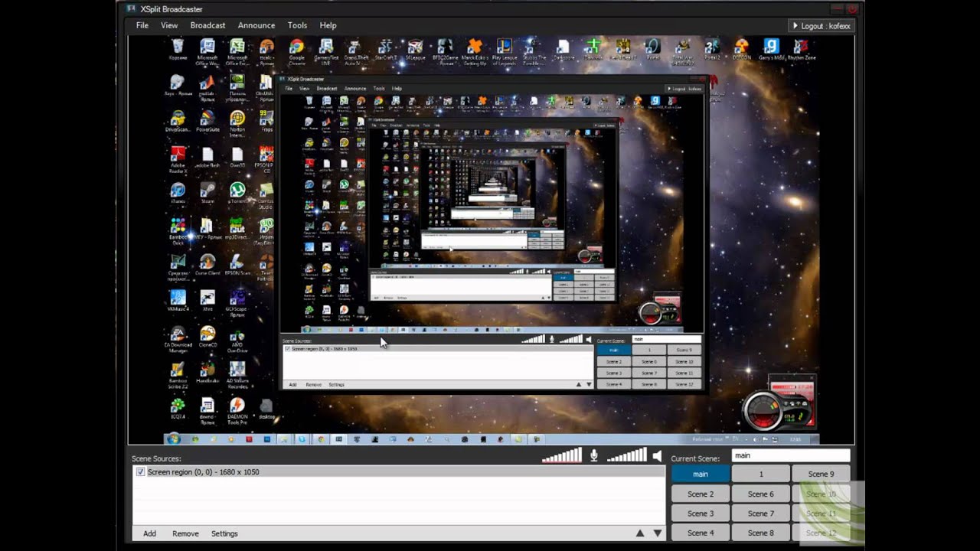Click Google Chrome desktop icon in preview
This screenshot has height=551, width=980.
[296, 53]
